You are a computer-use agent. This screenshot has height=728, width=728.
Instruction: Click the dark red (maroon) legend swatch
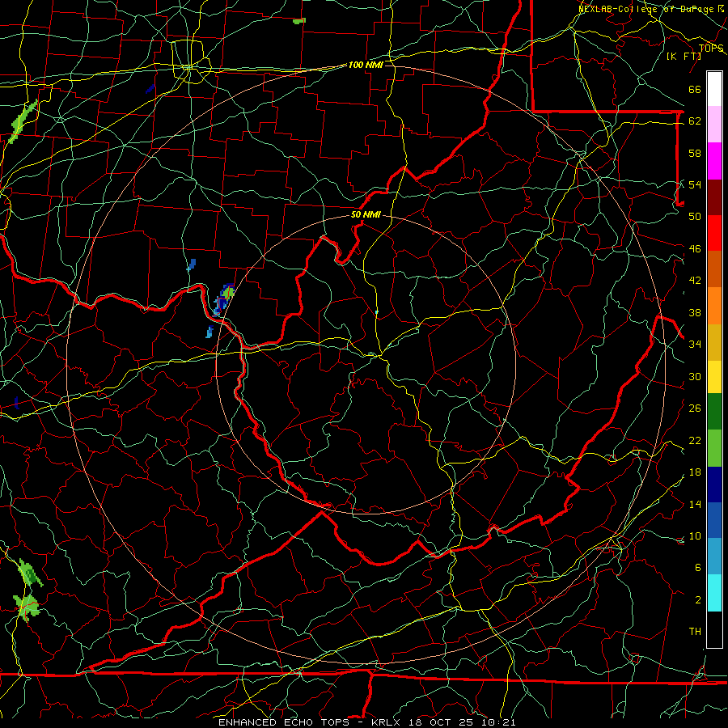tap(714, 197)
